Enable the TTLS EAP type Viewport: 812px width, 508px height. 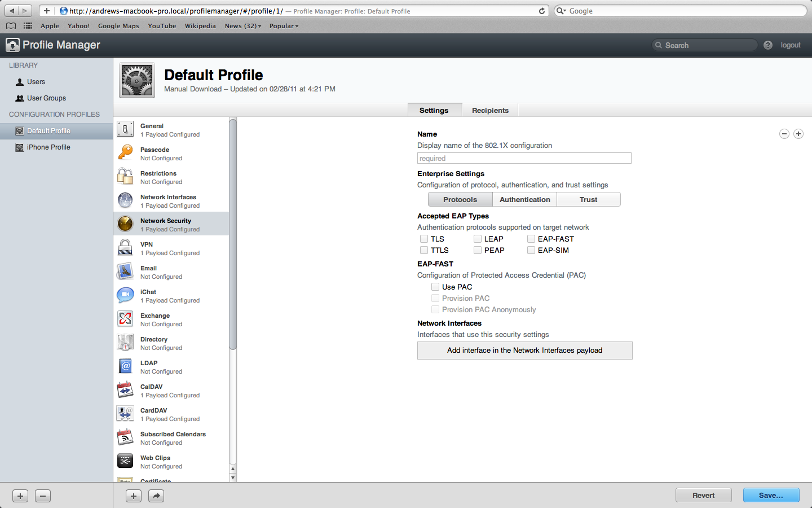click(x=424, y=250)
